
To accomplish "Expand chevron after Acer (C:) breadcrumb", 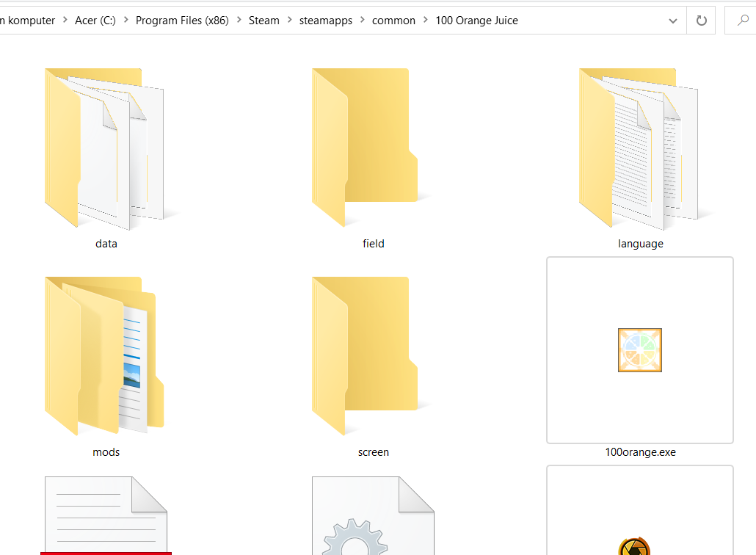I will click(x=126, y=20).
